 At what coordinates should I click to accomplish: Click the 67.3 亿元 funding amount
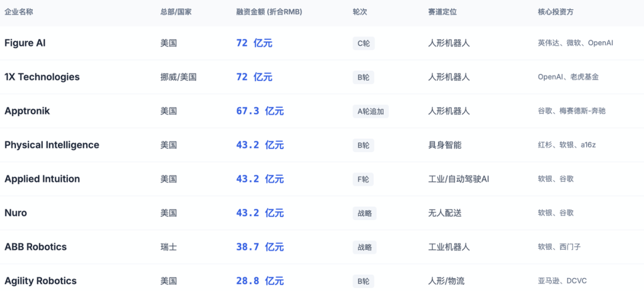260,112
